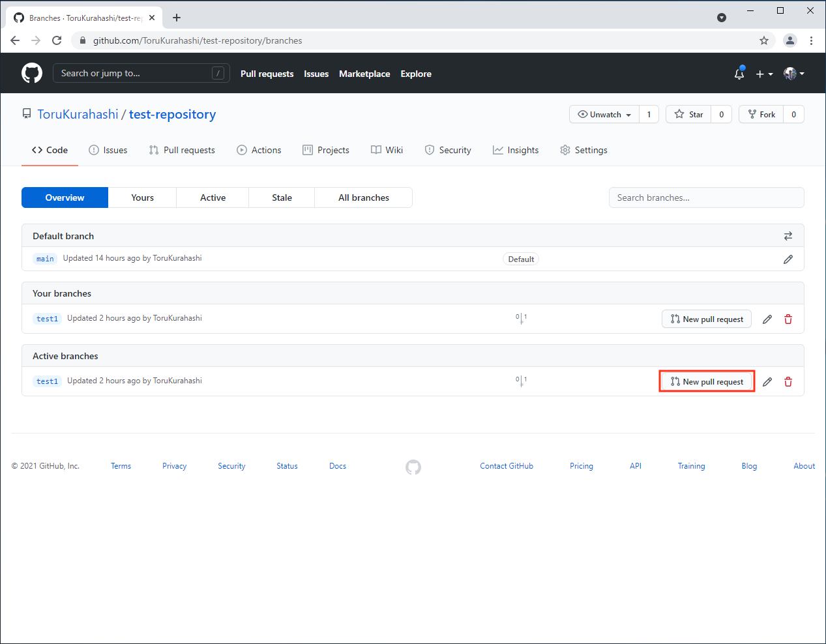Image resolution: width=826 pixels, height=644 pixels.
Task: Click browser back arrow
Action: (15, 40)
